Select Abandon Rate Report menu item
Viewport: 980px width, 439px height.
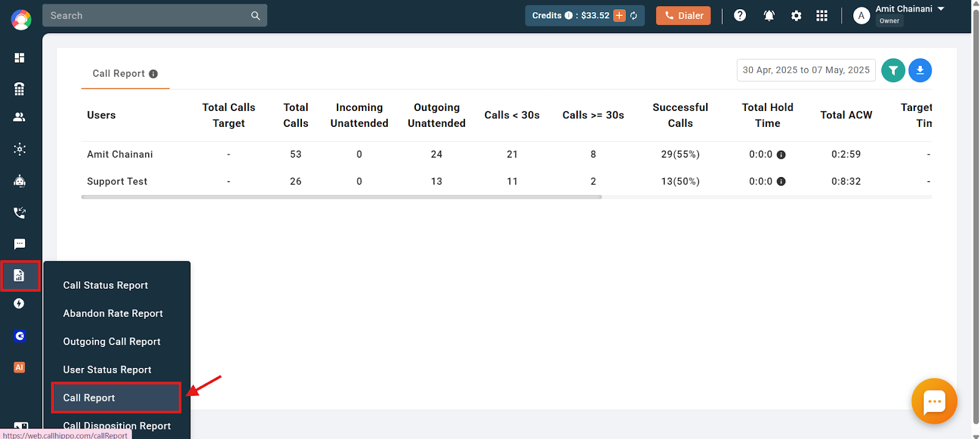(x=113, y=313)
